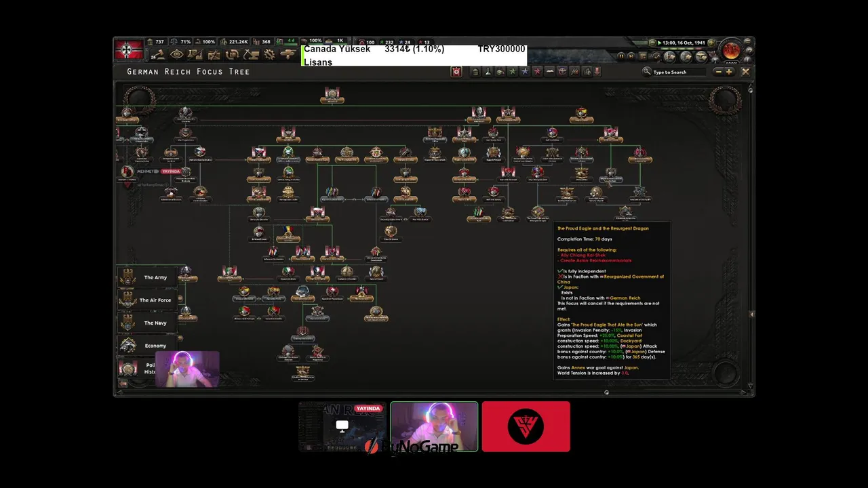The width and height of the screenshot is (868, 488).
Task: Open intelligence agency eye icon
Action: pyautogui.click(x=176, y=54)
